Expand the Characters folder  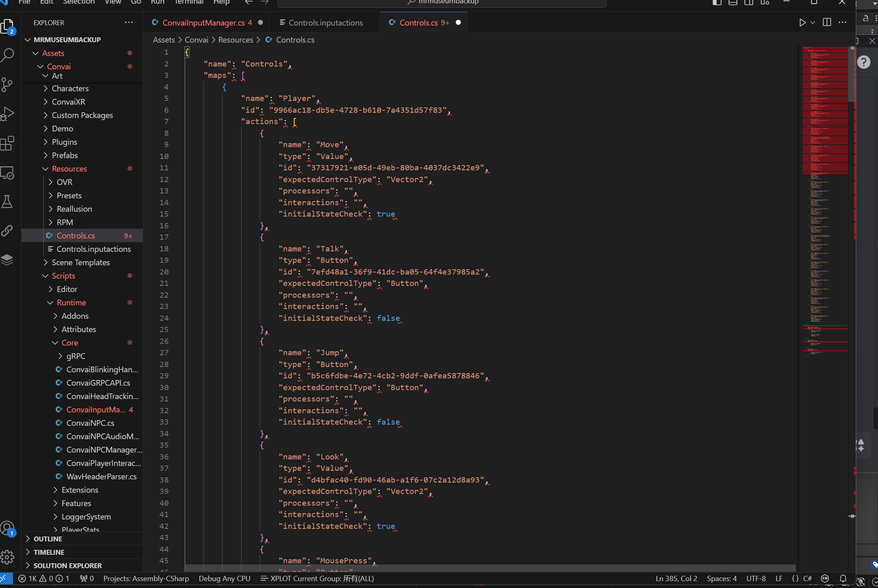70,88
